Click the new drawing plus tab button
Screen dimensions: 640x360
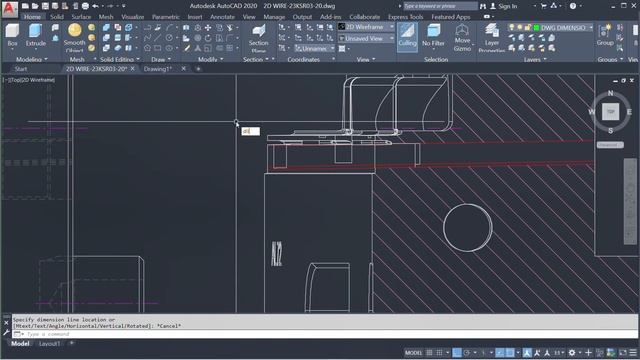pyautogui.click(x=198, y=69)
